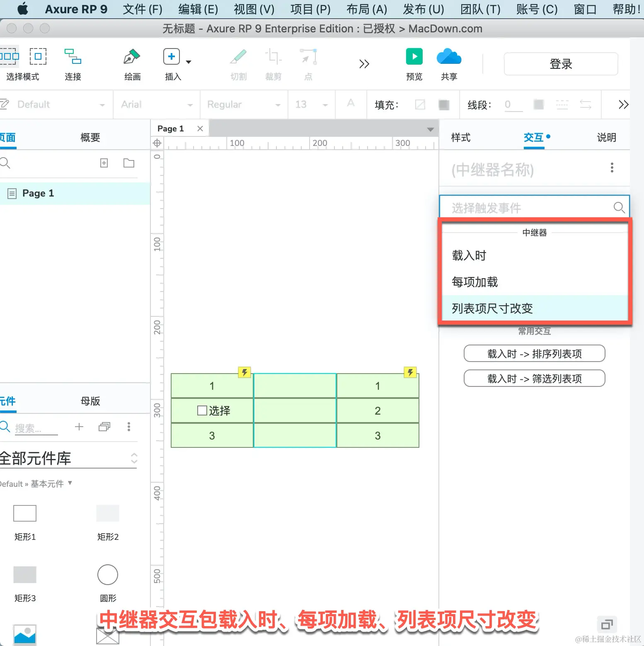The width and height of the screenshot is (644, 646).
Task: Select the 连接 connector tool
Action: [73, 64]
